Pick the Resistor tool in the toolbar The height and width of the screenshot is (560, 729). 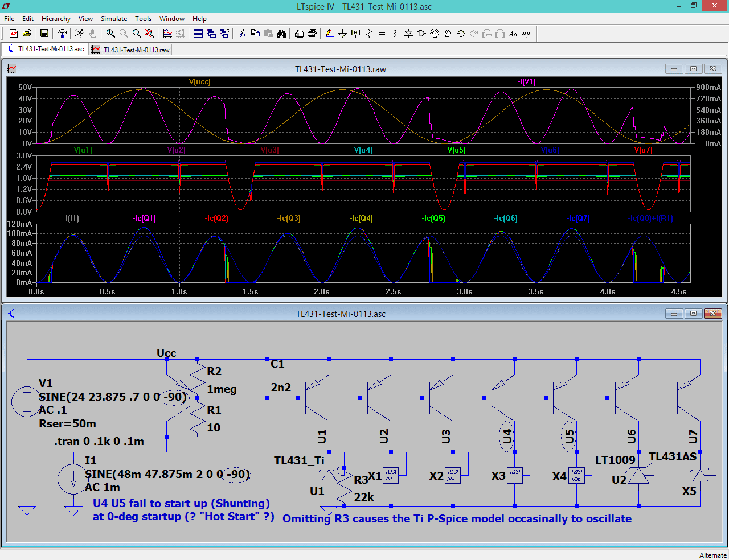tap(368, 34)
